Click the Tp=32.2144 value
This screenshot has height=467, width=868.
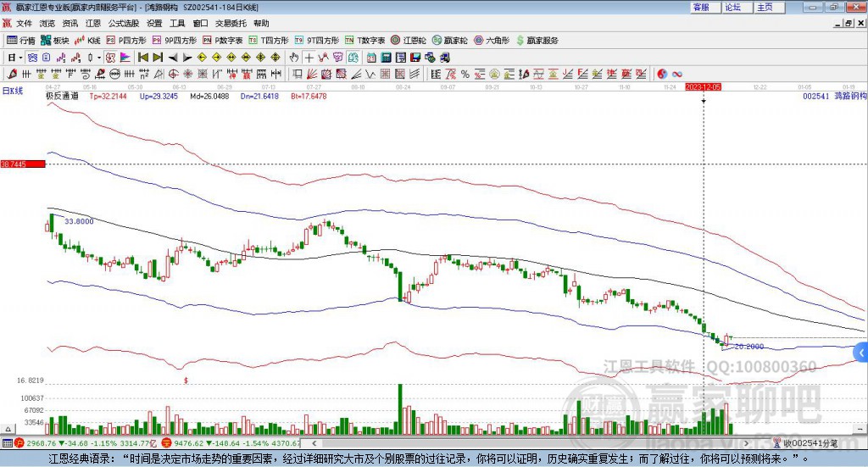point(108,97)
